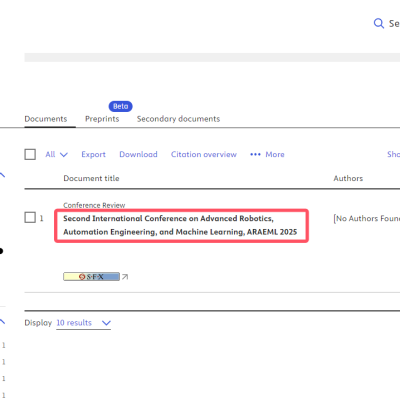Click the Download link

pyautogui.click(x=138, y=154)
